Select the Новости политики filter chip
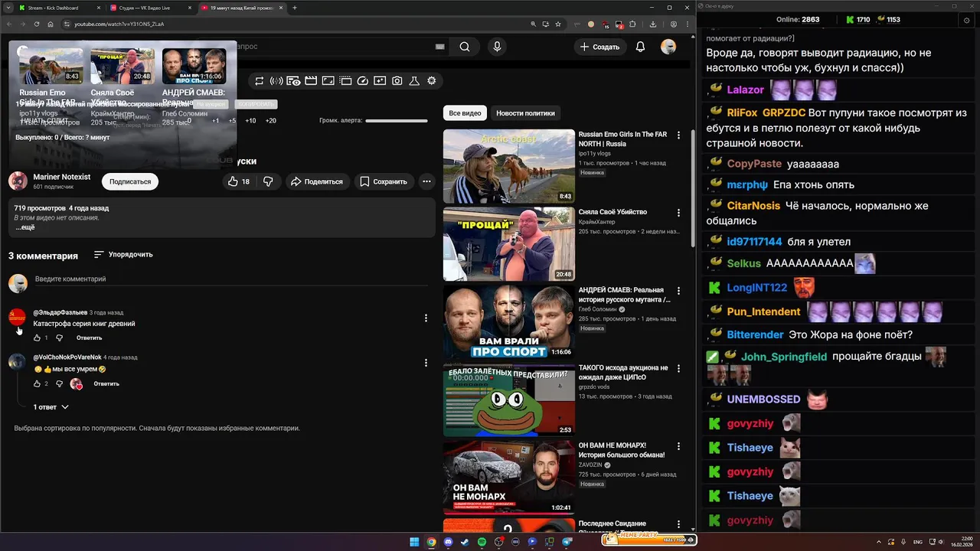 coord(525,113)
